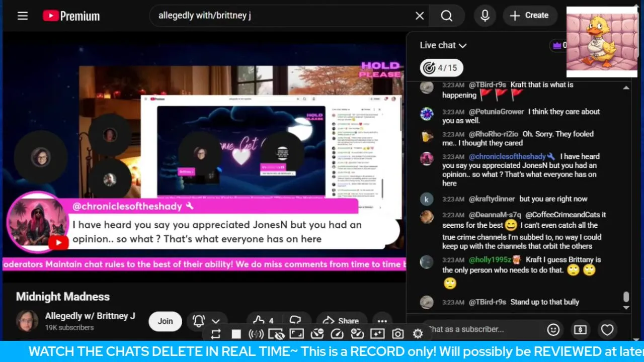
Task: Open Allegedly w/ Brittney J channel link
Action: coord(90,316)
